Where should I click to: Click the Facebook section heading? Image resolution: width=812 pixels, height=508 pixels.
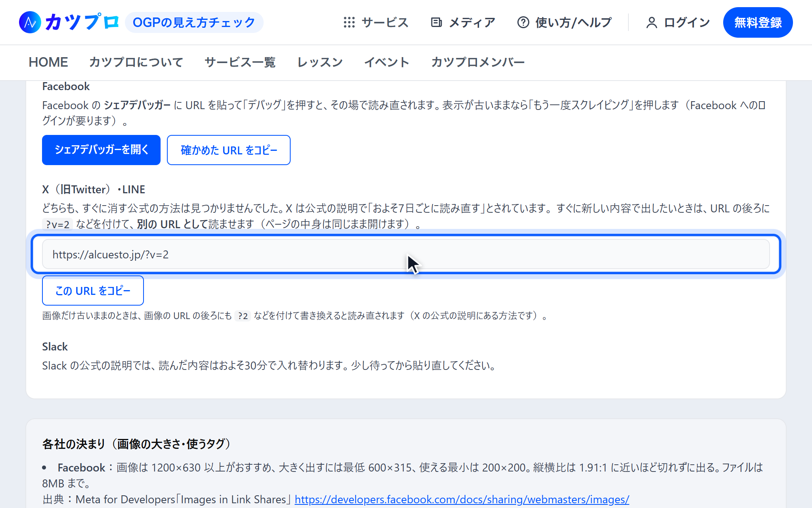click(x=66, y=86)
